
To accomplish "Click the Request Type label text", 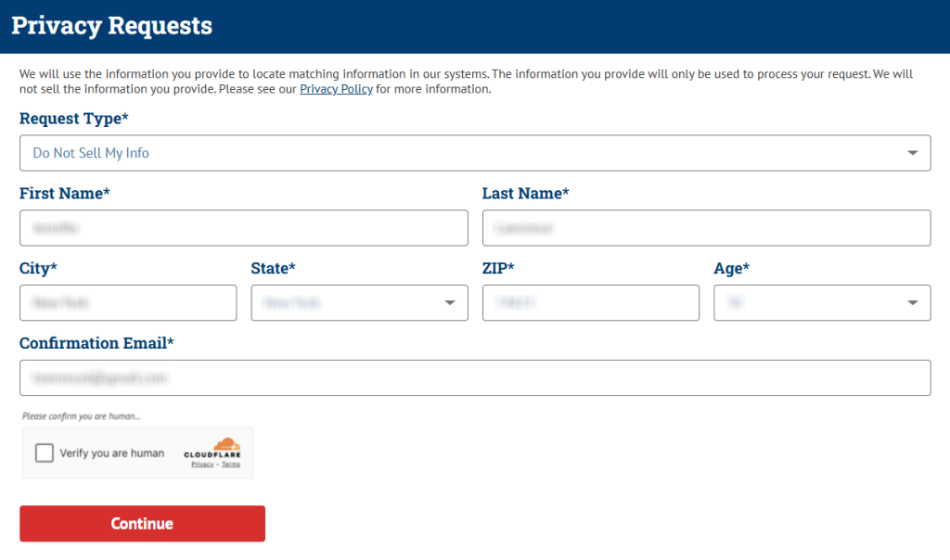I will click(74, 119).
